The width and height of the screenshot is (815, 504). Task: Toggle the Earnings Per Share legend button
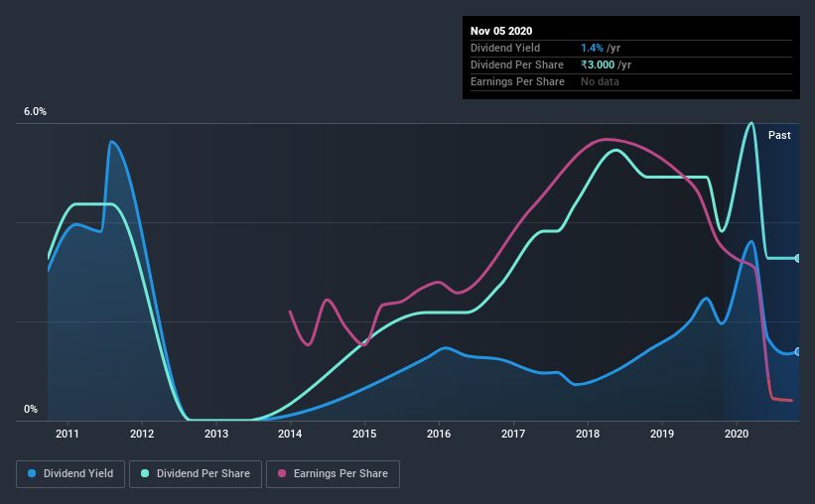tap(333, 474)
